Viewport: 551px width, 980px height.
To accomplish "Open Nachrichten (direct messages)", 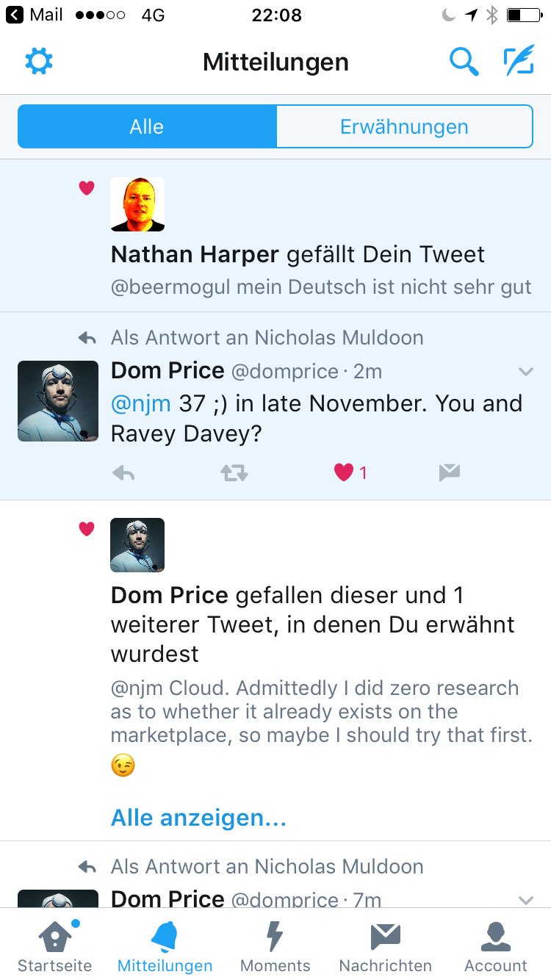I will pos(385,944).
